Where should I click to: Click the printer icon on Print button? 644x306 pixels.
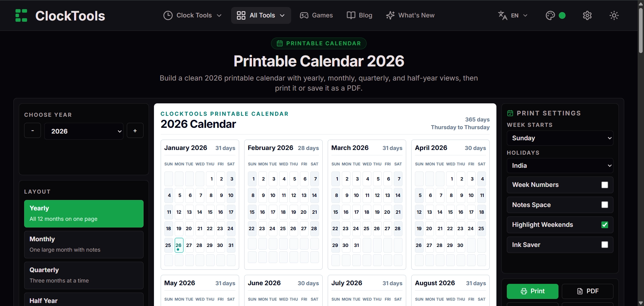pyautogui.click(x=524, y=291)
